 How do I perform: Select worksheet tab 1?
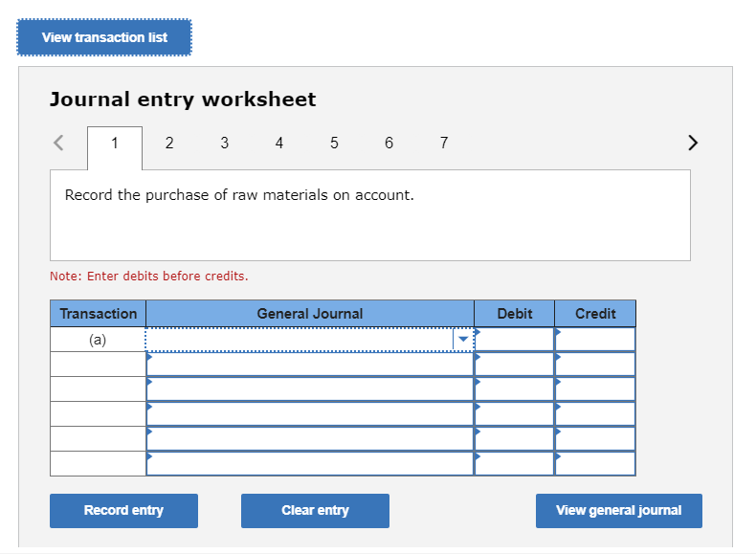click(x=115, y=147)
